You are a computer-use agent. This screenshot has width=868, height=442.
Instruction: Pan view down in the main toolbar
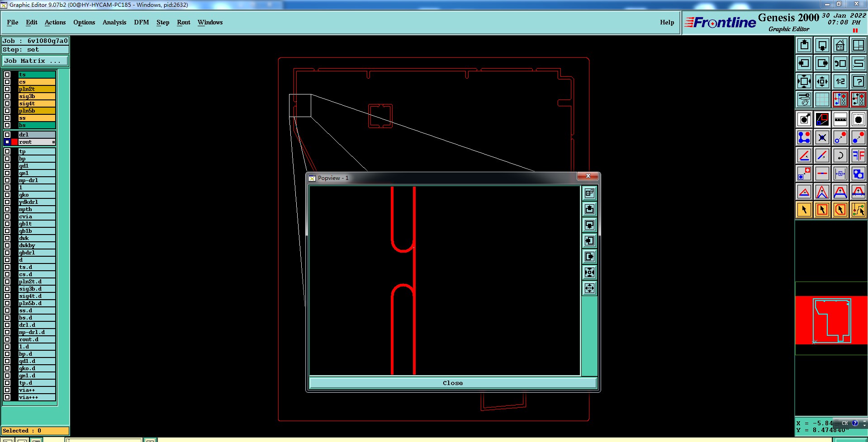coord(822,45)
